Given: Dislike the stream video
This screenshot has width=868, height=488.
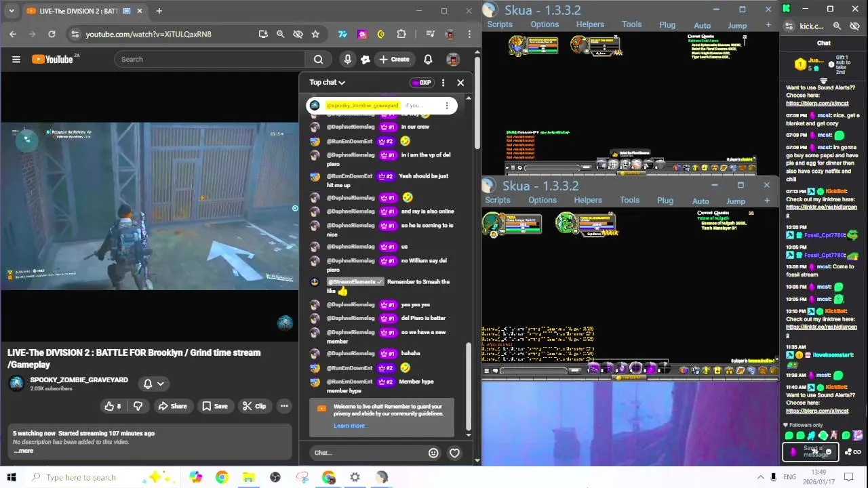Looking at the screenshot, I should click(x=138, y=406).
